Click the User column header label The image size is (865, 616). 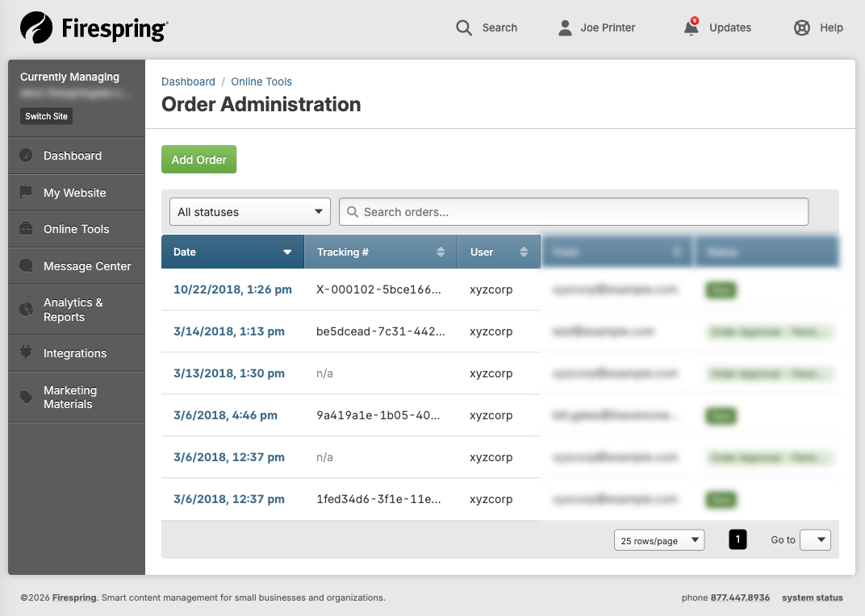482,252
